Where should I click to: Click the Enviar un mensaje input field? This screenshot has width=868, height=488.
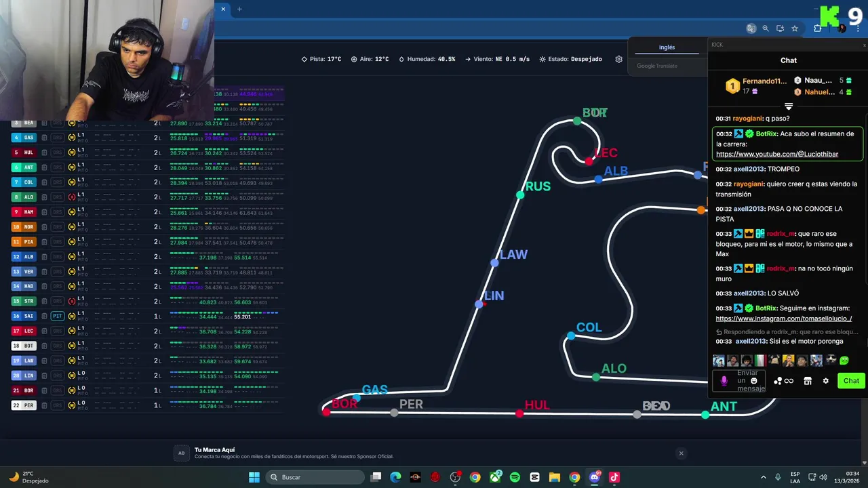click(x=740, y=381)
